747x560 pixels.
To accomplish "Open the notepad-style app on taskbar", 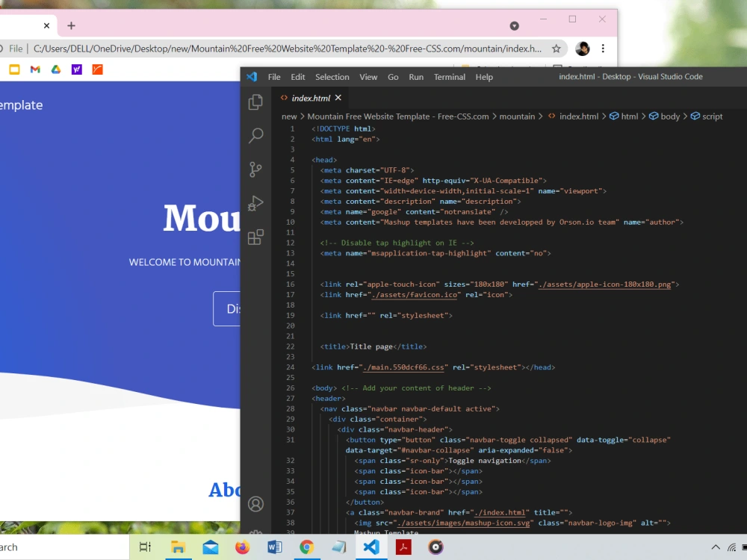I will pyautogui.click(x=338, y=547).
